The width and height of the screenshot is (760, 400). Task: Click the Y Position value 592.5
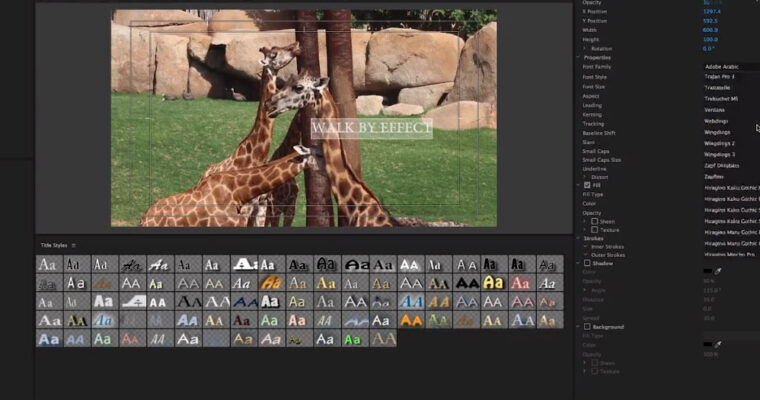coord(710,21)
